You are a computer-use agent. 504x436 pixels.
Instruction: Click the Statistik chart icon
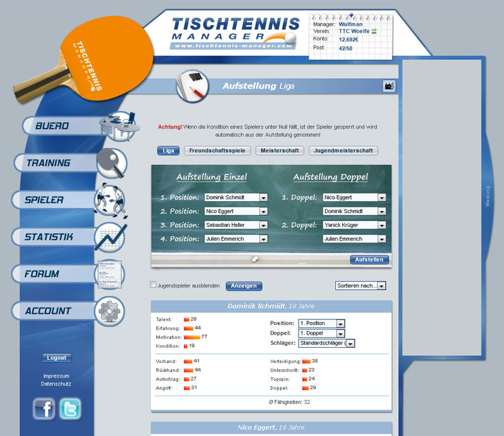[111, 237]
